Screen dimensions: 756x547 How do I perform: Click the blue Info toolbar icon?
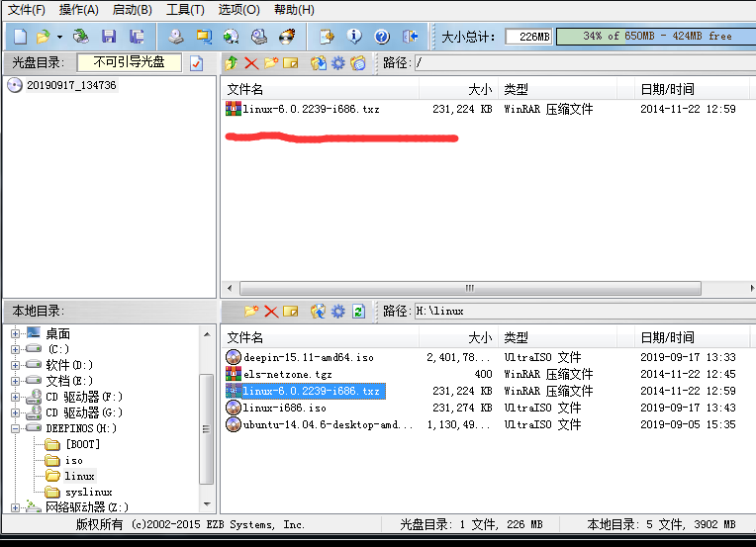(x=354, y=37)
